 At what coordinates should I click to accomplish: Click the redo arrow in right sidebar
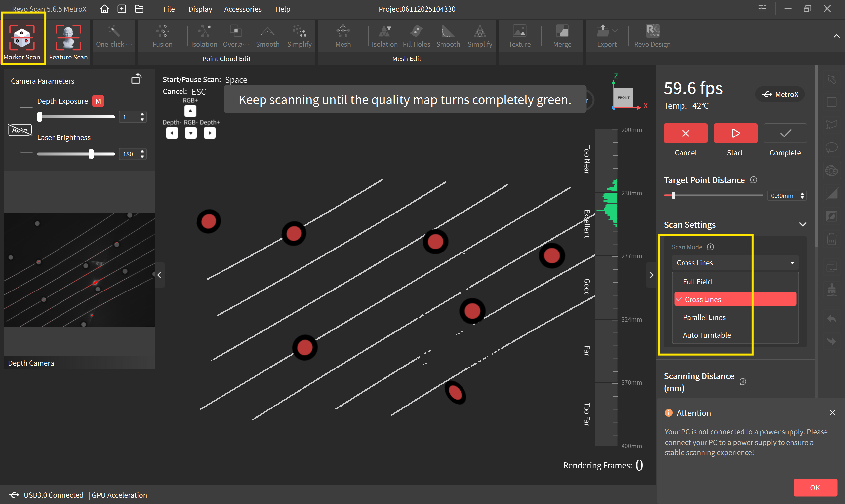832,341
